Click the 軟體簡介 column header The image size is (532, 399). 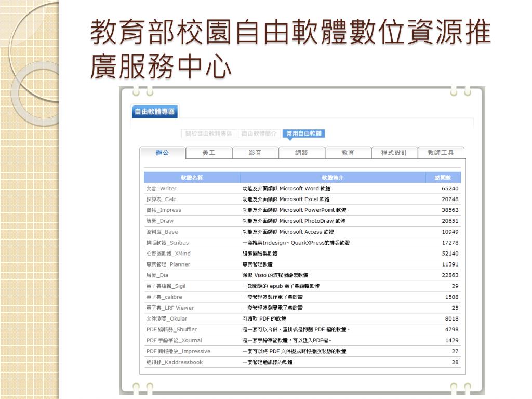pos(333,178)
